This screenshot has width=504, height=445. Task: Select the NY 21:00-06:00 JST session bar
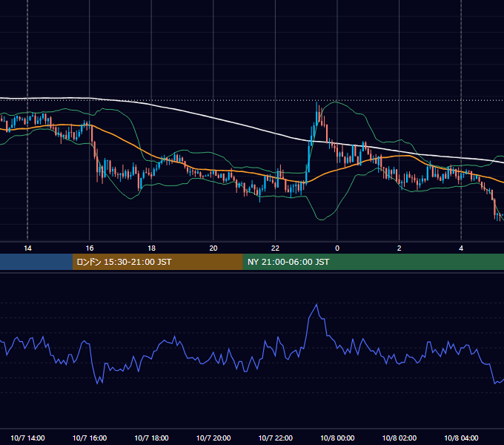[x=373, y=262]
